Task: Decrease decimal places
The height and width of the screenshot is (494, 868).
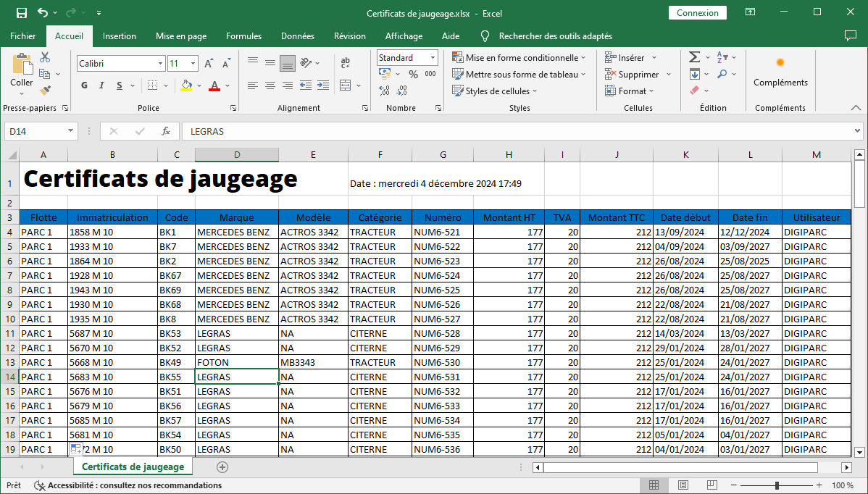Action: 402,90
